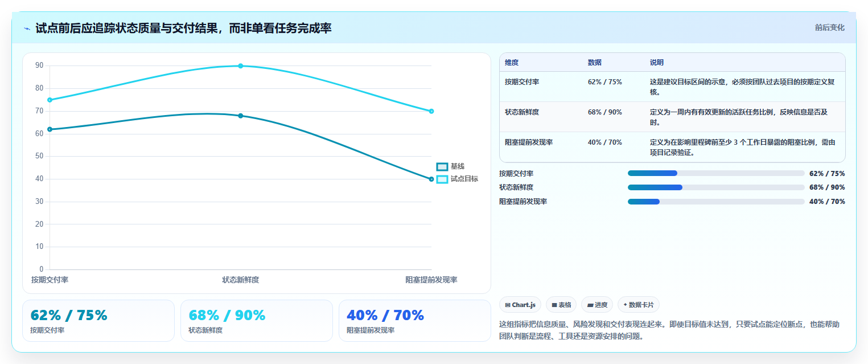This screenshot has height=364, width=868.
Task: Click the 40% / 70% value beside progress bar
Action: (x=827, y=202)
